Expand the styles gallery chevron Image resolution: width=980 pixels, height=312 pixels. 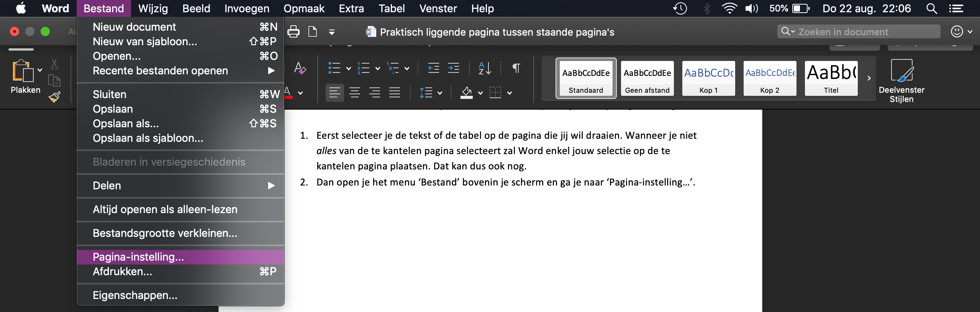[869, 78]
